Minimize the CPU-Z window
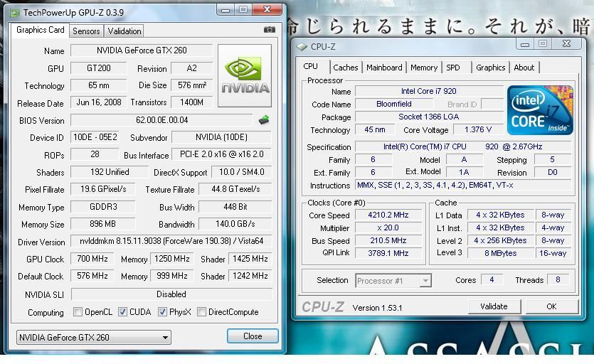 click(525, 44)
